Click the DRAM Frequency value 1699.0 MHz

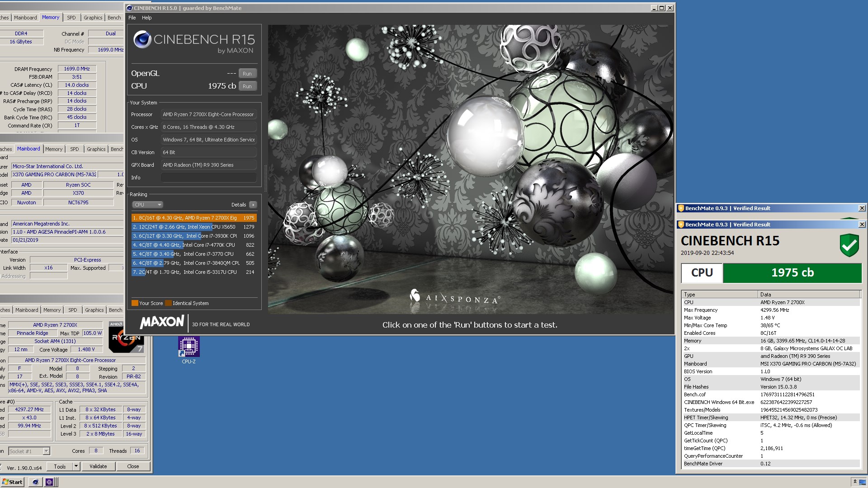coord(77,69)
